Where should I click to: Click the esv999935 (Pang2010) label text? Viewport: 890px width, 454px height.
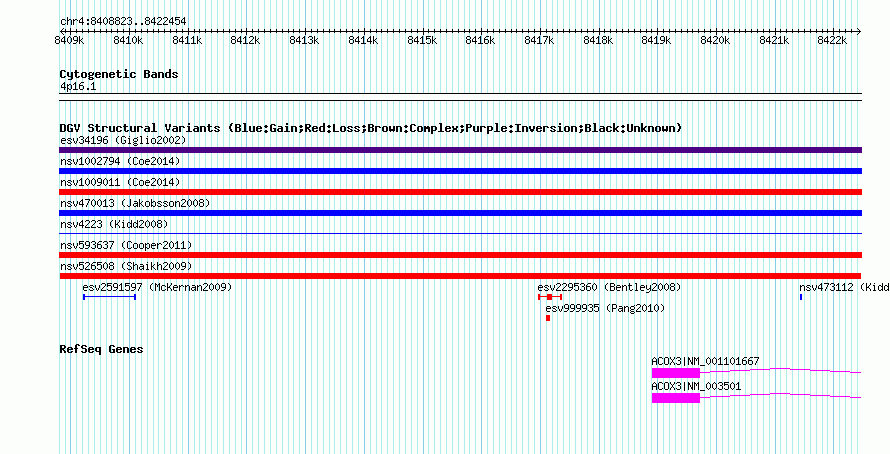tap(605, 308)
